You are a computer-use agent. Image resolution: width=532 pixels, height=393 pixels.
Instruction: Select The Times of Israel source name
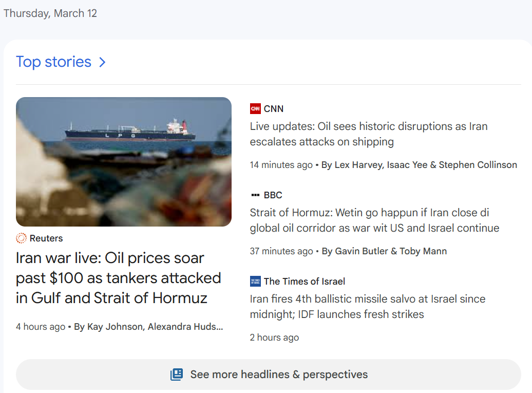point(305,282)
